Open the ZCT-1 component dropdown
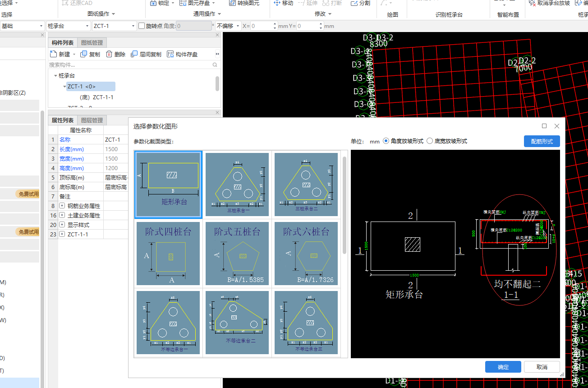 coord(114,26)
